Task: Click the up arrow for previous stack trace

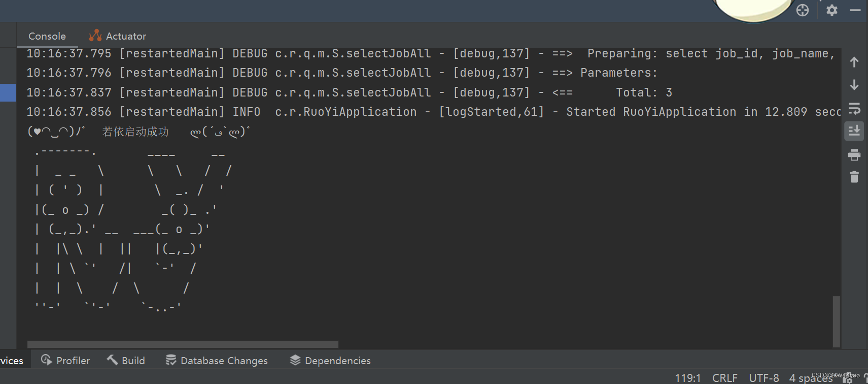Action: point(854,62)
